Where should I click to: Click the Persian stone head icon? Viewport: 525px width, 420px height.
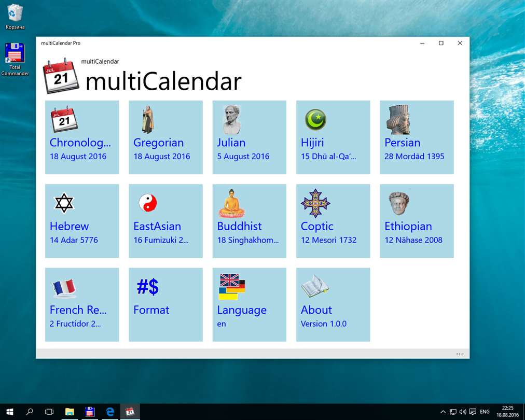pos(398,119)
